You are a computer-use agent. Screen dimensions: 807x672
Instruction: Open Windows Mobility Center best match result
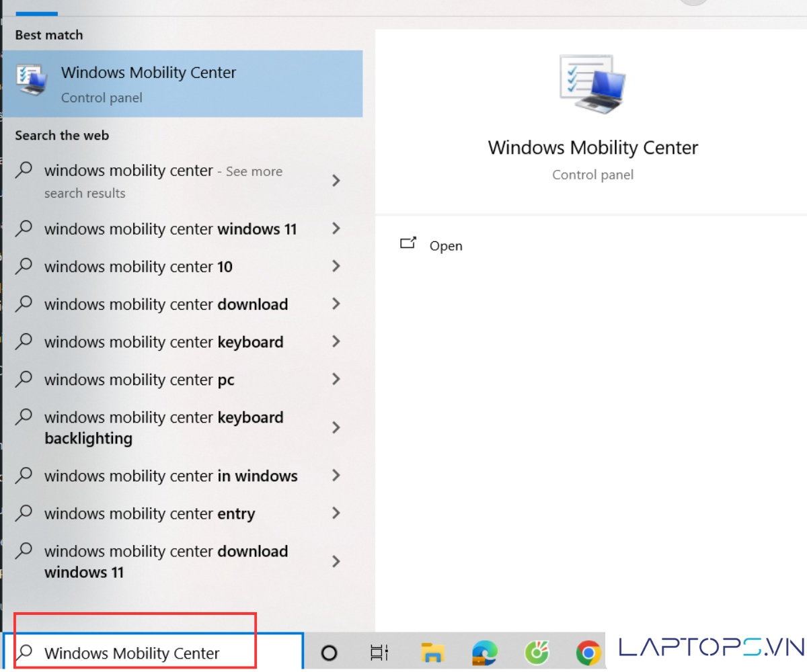pyautogui.click(x=183, y=84)
